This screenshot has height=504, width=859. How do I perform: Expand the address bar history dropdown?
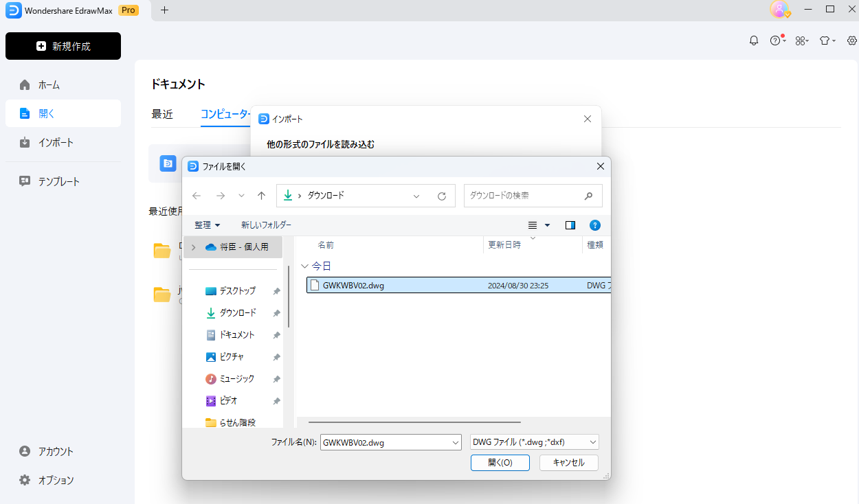click(x=416, y=196)
